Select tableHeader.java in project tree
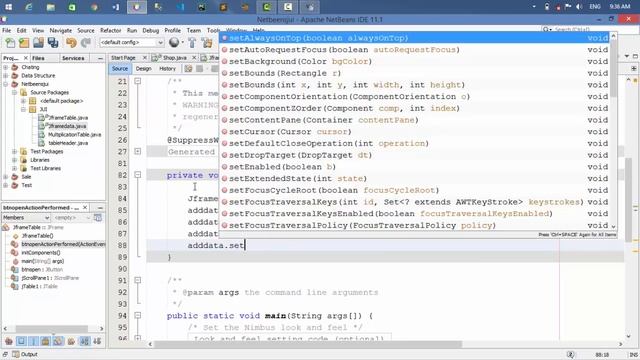This screenshot has height=360, width=640. [68, 143]
